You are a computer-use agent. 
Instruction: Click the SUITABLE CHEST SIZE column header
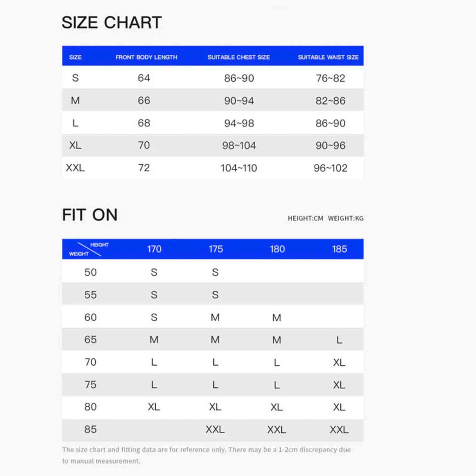pos(238,57)
